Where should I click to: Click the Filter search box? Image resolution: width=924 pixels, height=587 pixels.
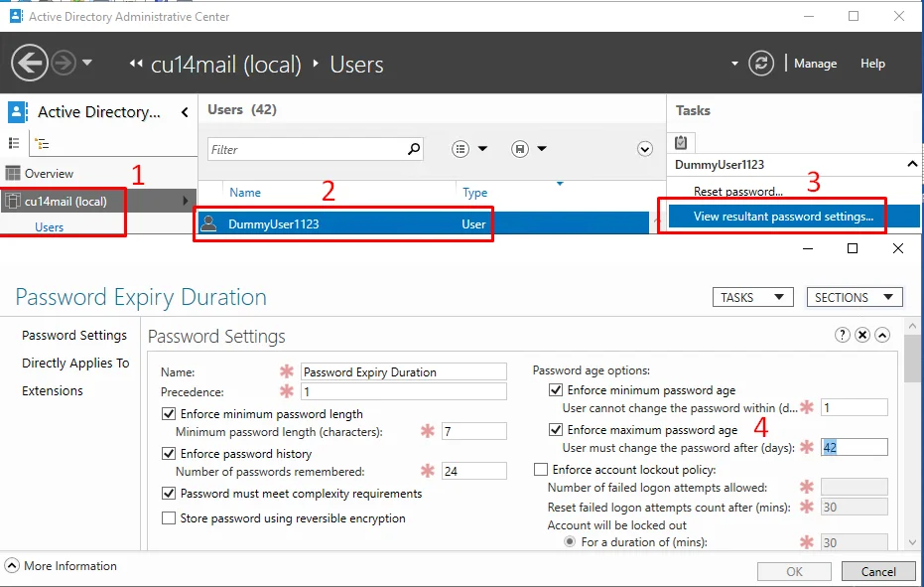307,149
